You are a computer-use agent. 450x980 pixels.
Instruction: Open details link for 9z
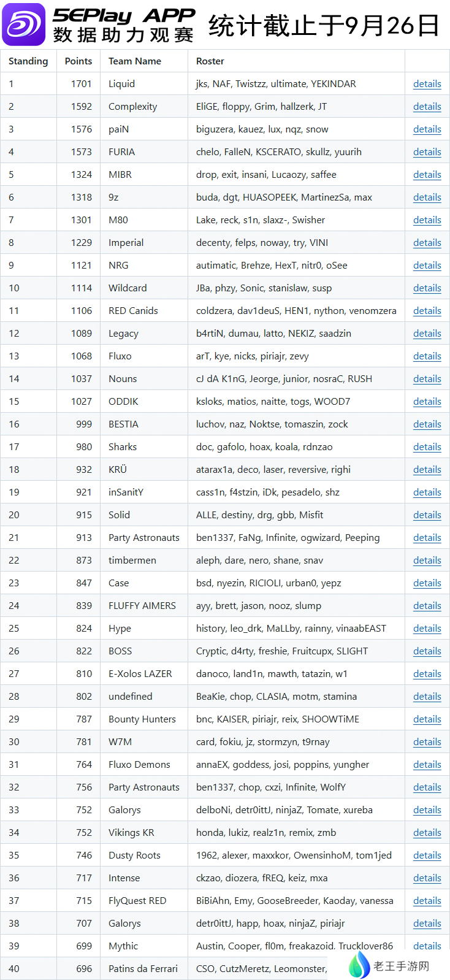point(427,197)
